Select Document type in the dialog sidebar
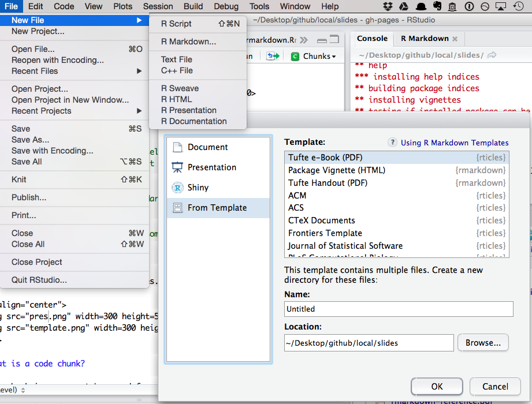Viewport: 532px width, 404px height. click(218, 147)
